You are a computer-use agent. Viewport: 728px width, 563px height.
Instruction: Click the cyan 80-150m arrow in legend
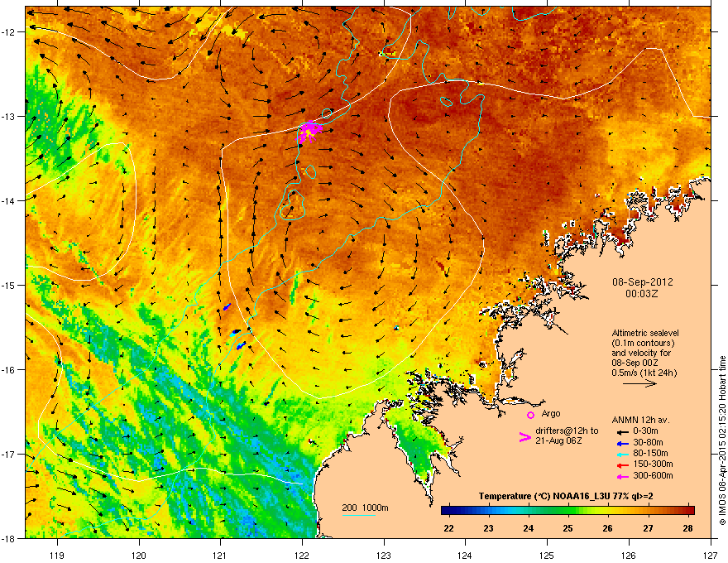coord(622,455)
